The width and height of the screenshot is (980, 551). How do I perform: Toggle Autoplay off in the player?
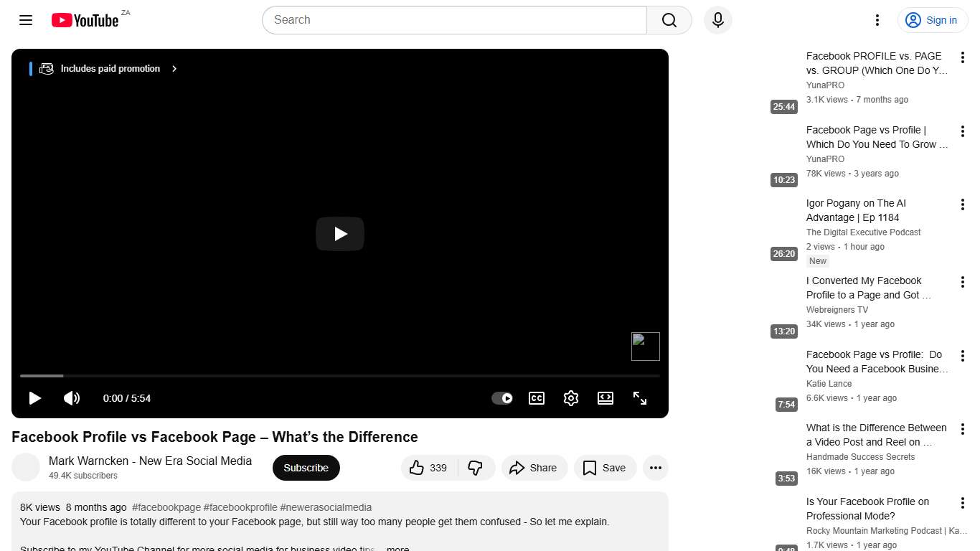[x=502, y=398]
